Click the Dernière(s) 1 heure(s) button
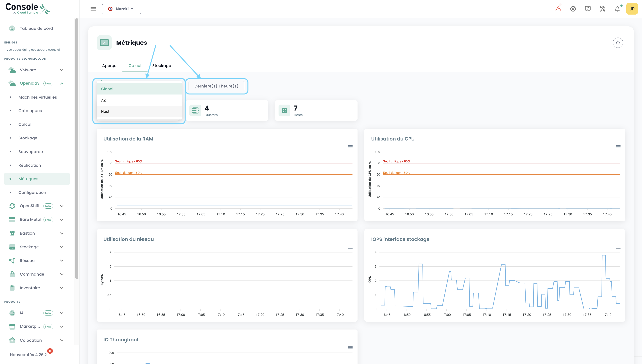 point(216,86)
